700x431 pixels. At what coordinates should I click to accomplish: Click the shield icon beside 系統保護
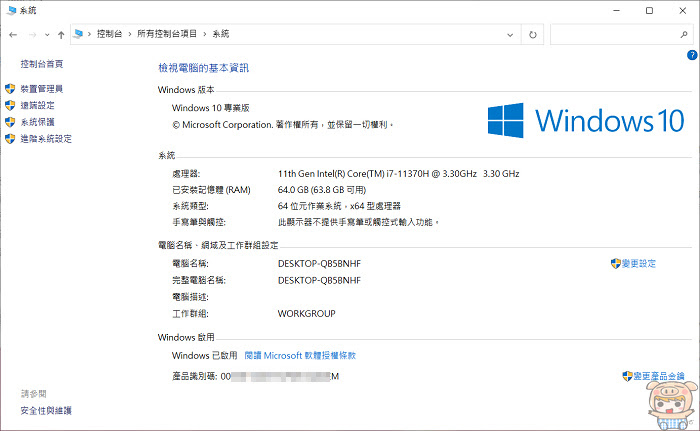pyautogui.click(x=10, y=122)
